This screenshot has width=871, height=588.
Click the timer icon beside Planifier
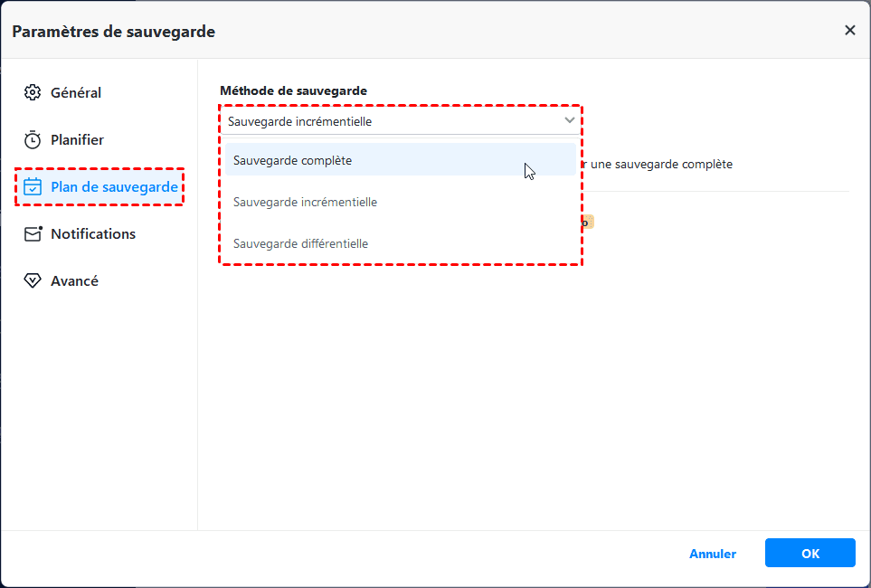pyautogui.click(x=33, y=140)
